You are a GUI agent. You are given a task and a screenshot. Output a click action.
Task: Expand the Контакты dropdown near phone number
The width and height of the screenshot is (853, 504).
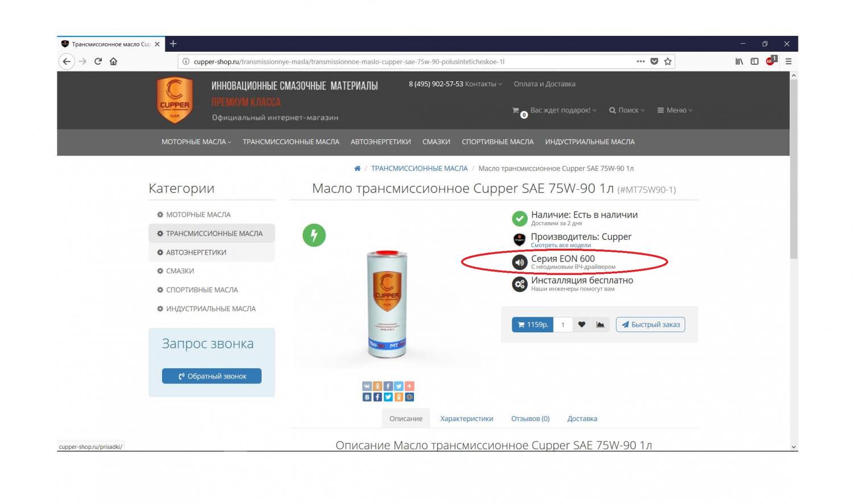(x=483, y=84)
